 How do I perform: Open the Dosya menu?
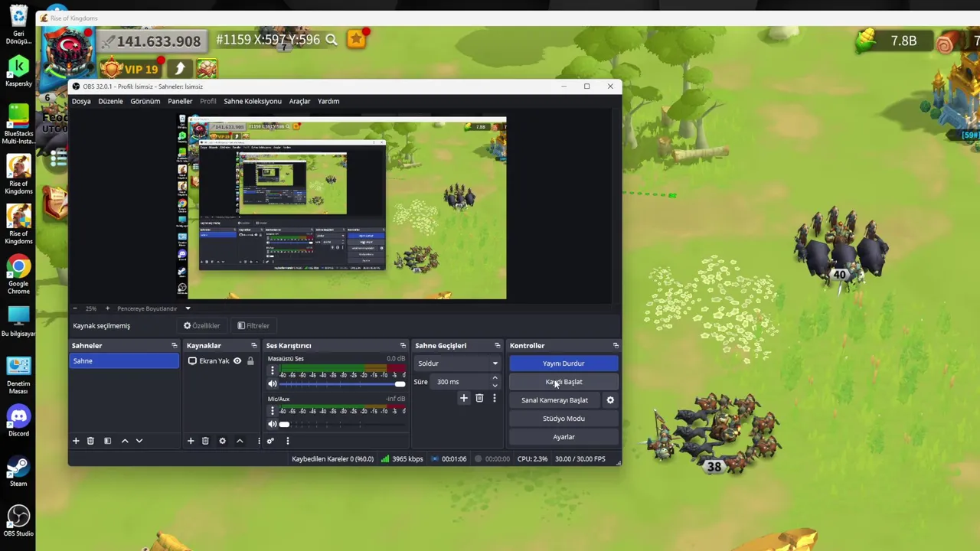(81, 101)
